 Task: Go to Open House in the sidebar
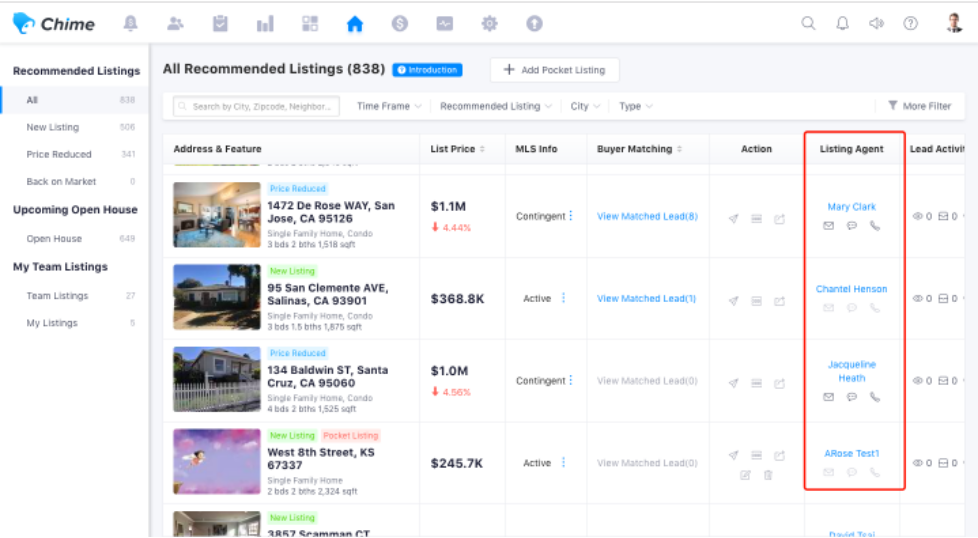[x=54, y=239]
